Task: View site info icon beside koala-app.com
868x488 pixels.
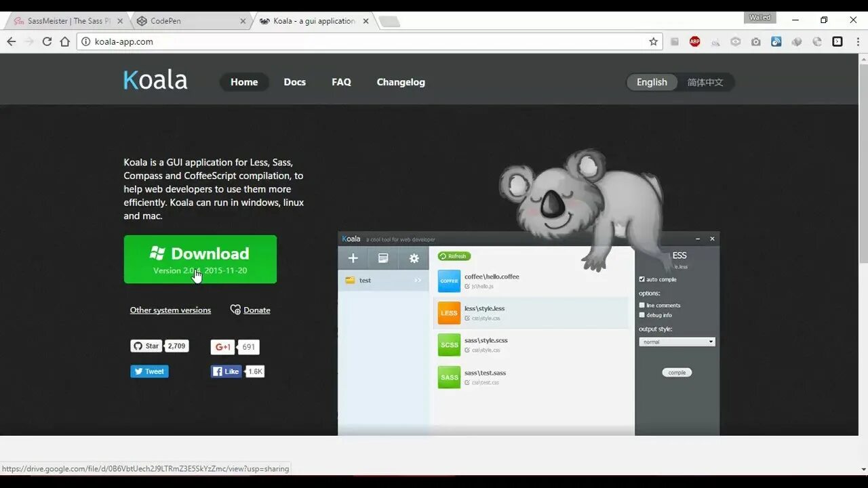Action: pos(85,41)
